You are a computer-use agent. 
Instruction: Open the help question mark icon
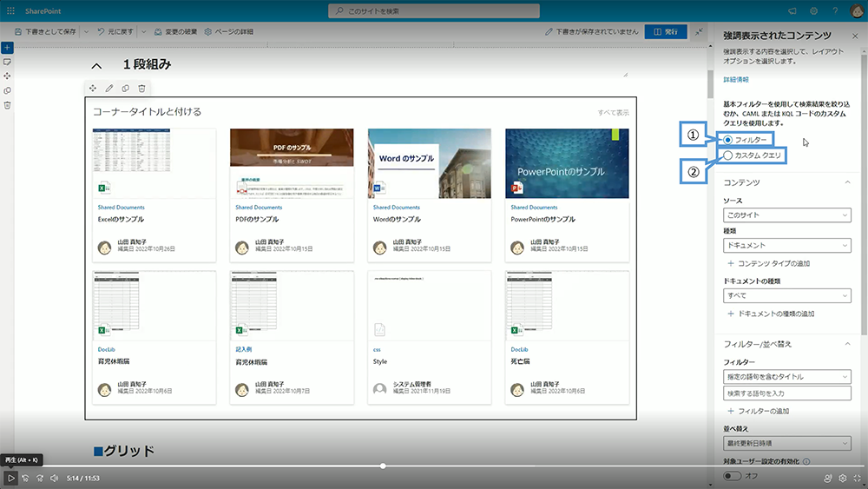tap(835, 11)
